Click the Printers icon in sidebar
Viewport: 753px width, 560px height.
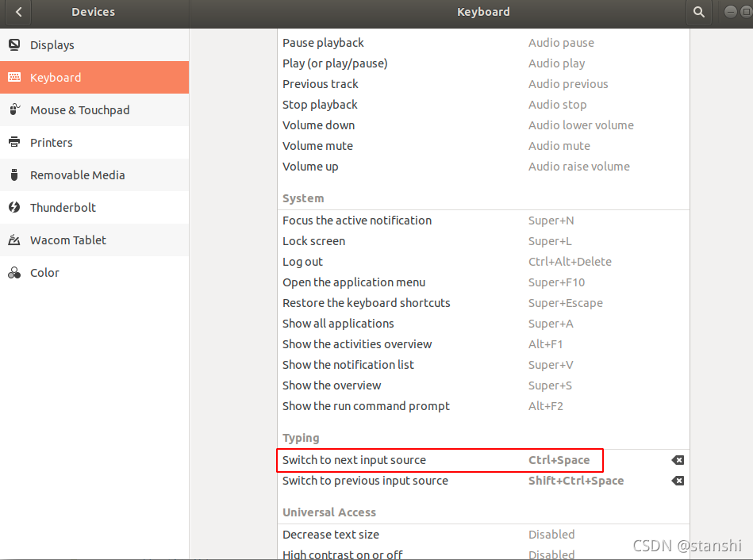pos(14,143)
